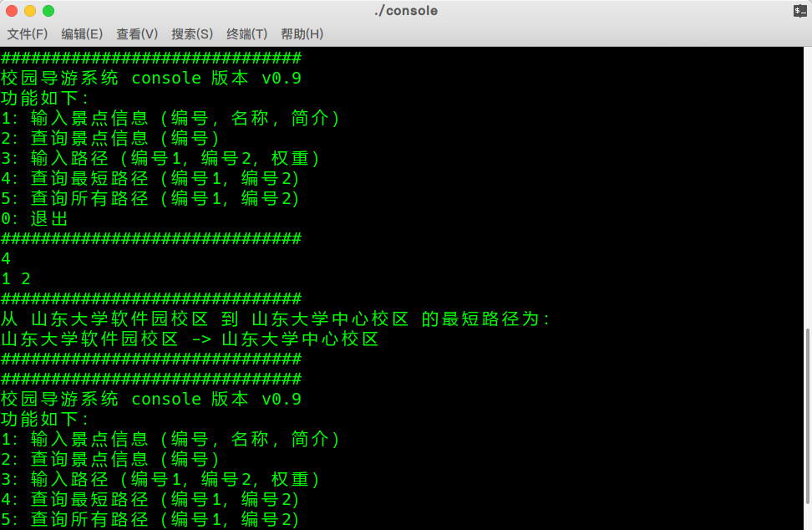This screenshot has width=812, height=530.
Task: Click the '山东大学软件园校区 -> 山东大学中心校区' path line
Action: click(x=190, y=339)
